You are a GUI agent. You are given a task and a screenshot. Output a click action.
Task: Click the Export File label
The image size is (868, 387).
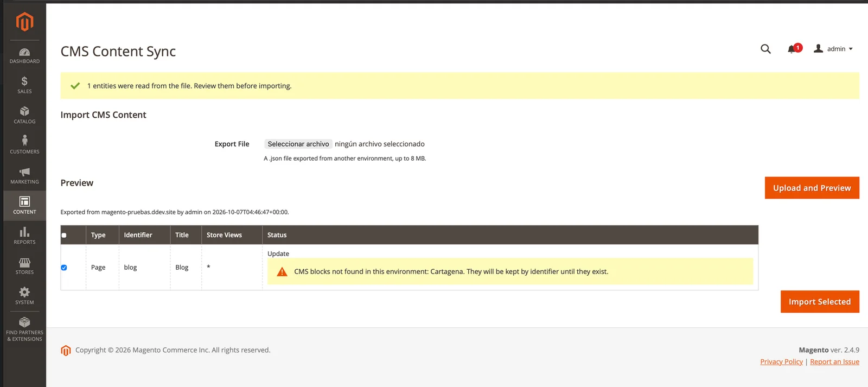pyautogui.click(x=232, y=144)
